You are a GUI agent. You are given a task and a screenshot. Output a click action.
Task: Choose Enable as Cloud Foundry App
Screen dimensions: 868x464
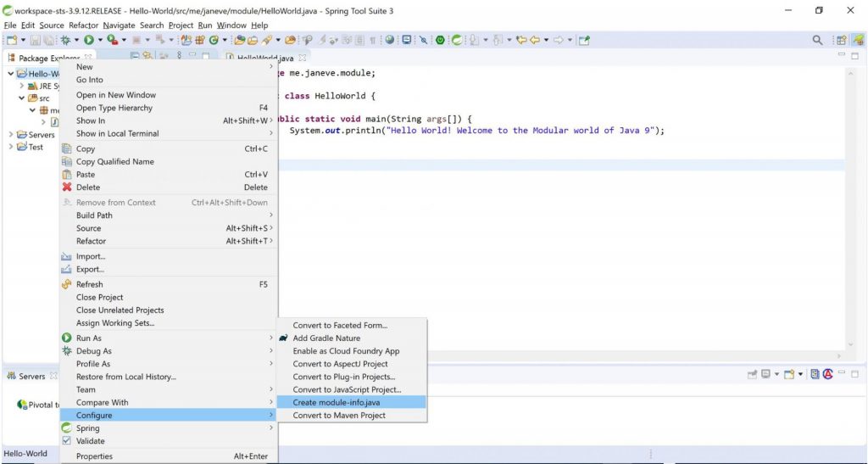coord(352,351)
